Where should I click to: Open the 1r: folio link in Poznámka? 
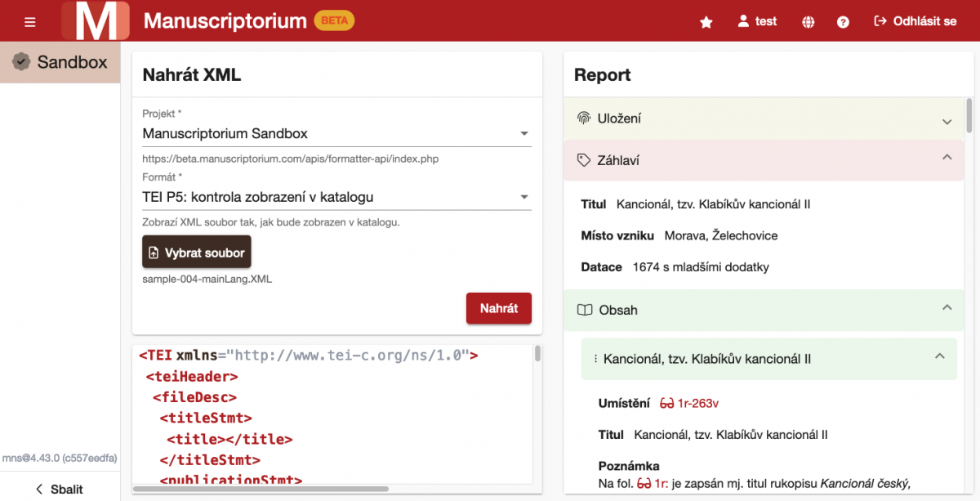point(653,483)
